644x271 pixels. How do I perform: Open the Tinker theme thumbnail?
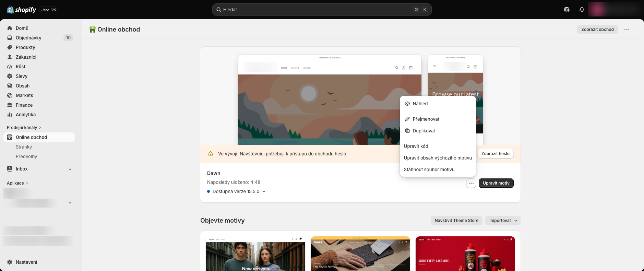point(360,254)
